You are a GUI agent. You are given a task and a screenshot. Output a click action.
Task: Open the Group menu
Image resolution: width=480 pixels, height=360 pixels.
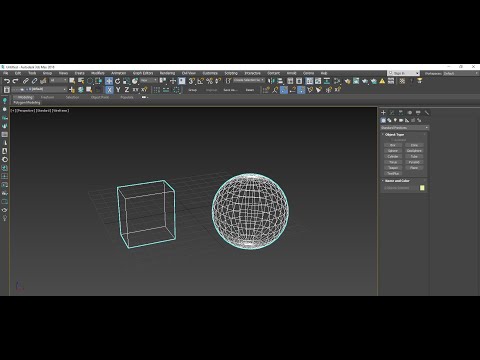[47, 73]
